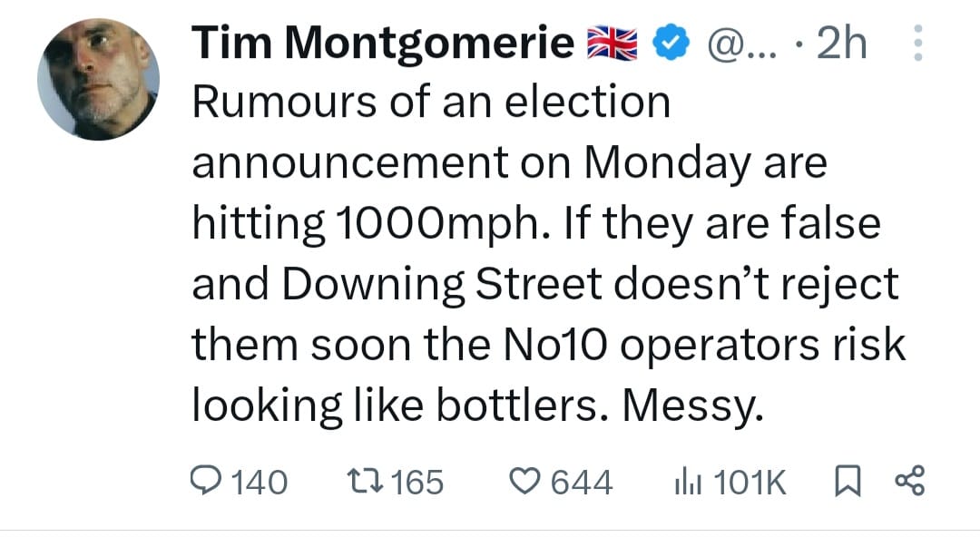
Task: Open the view analytics bar chart icon
Action: click(685, 482)
